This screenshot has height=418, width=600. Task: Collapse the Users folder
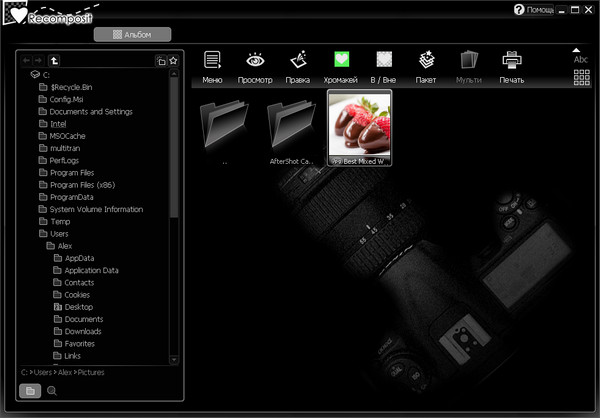pyautogui.click(x=54, y=234)
